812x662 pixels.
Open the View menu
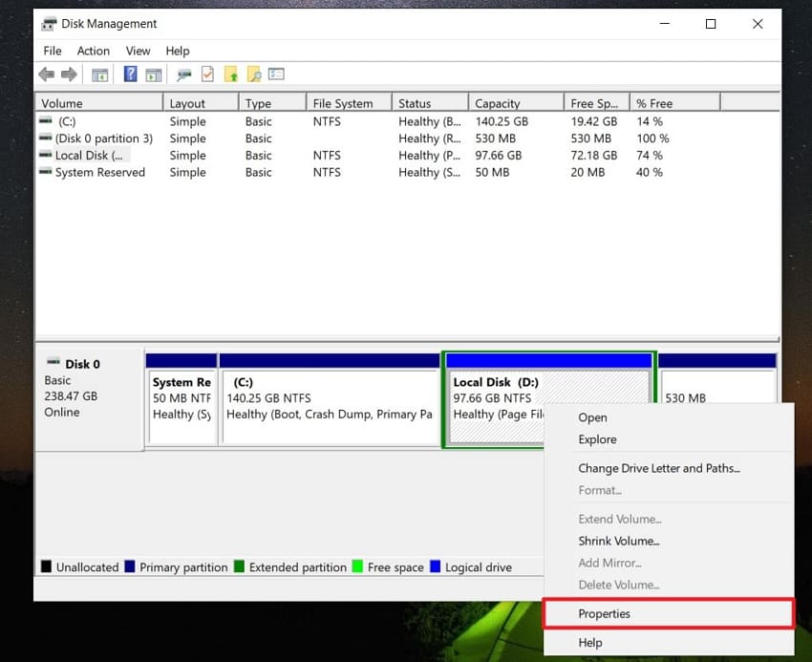click(138, 51)
